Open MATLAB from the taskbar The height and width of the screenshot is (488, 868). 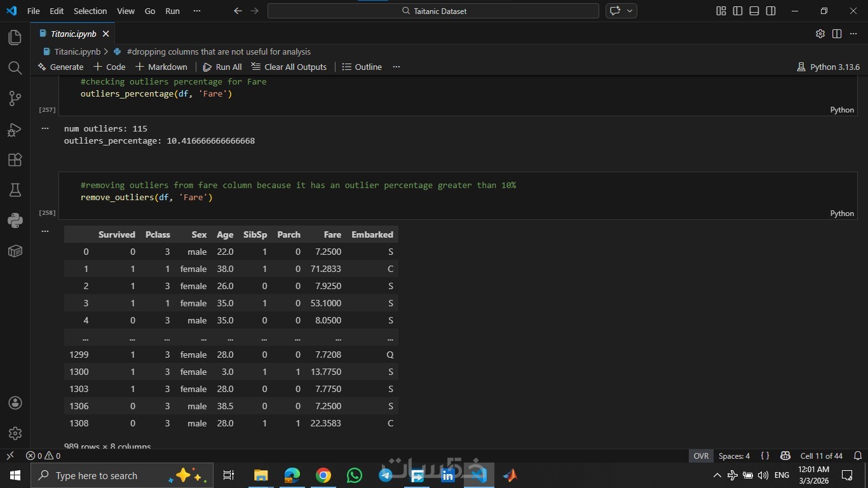[x=510, y=475]
